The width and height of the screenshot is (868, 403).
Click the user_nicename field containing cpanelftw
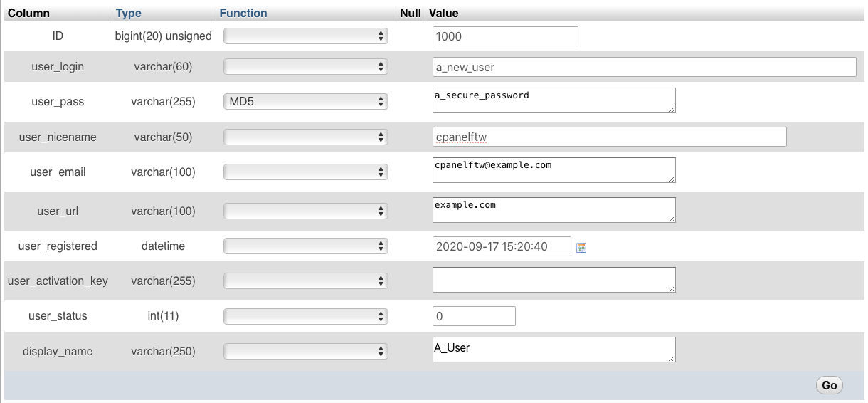609,137
